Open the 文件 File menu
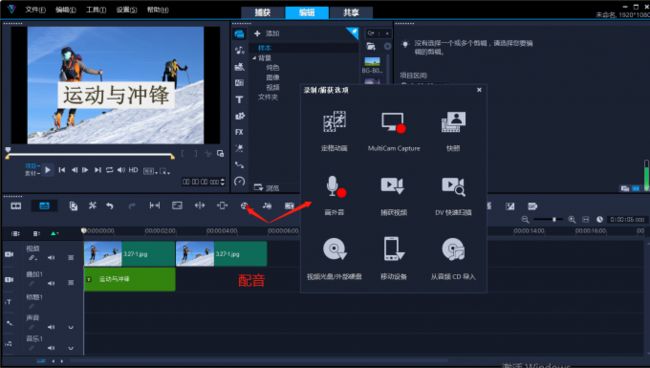Viewport: 650px width, 368px height. tap(35, 9)
